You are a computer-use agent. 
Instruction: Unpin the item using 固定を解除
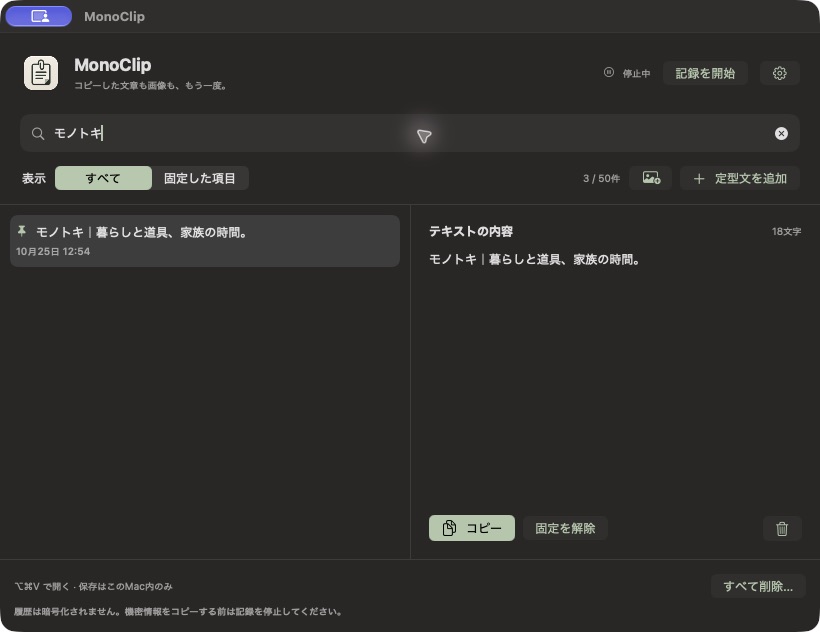click(x=565, y=528)
